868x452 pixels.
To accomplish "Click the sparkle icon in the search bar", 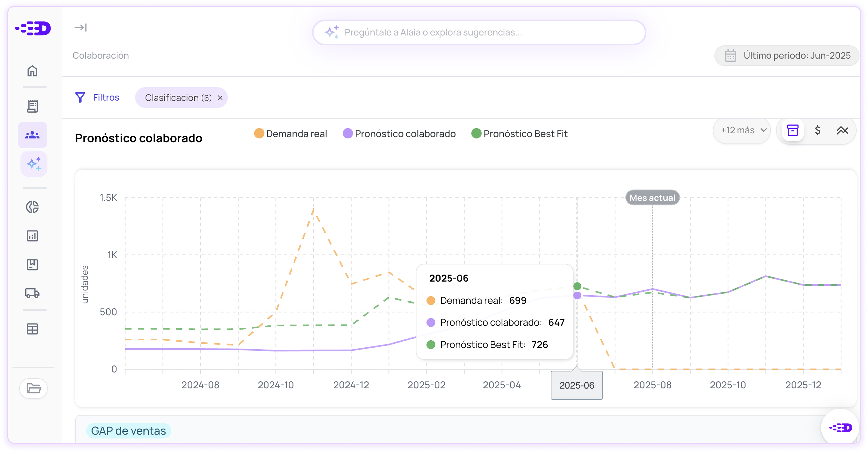I will coord(332,32).
